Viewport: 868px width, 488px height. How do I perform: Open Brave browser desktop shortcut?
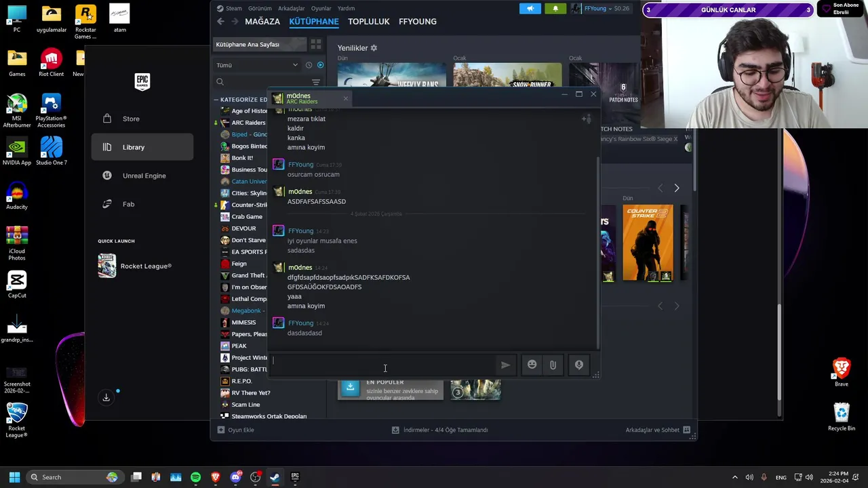842,373
